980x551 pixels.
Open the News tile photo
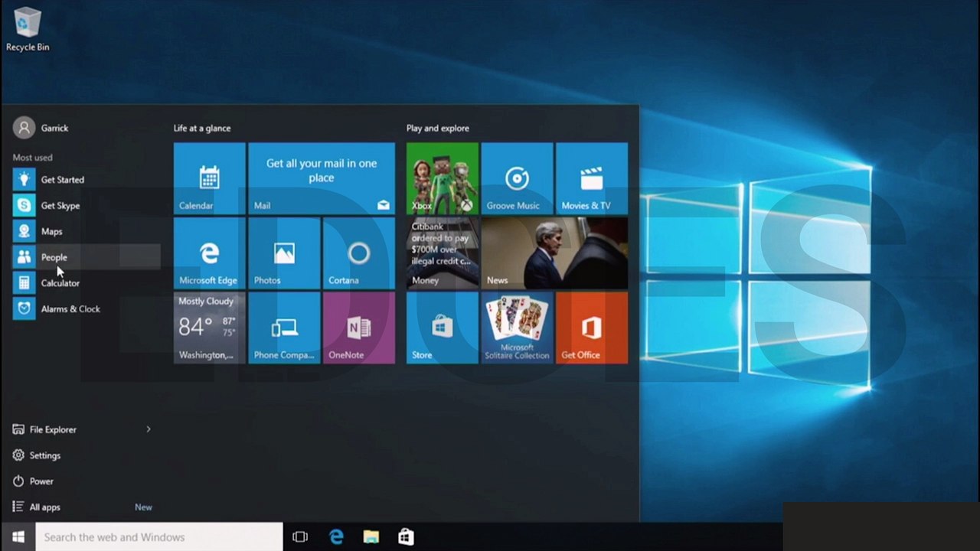click(554, 253)
